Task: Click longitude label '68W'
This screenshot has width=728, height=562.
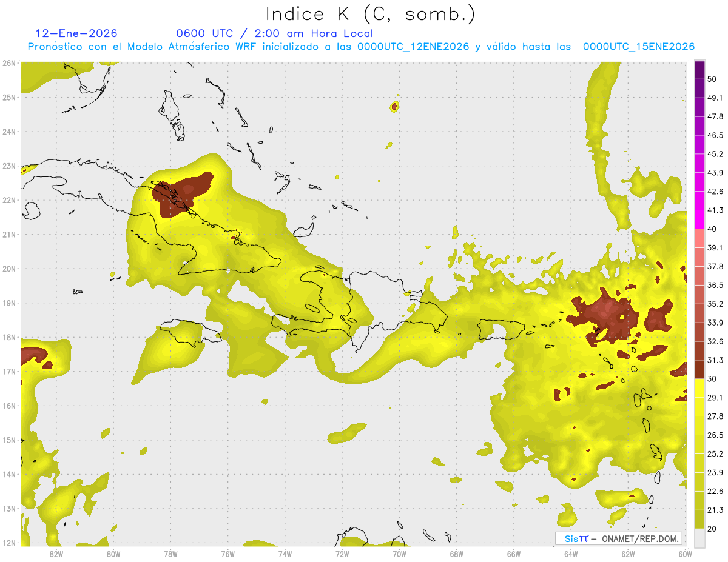Action: (x=457, y=554)
